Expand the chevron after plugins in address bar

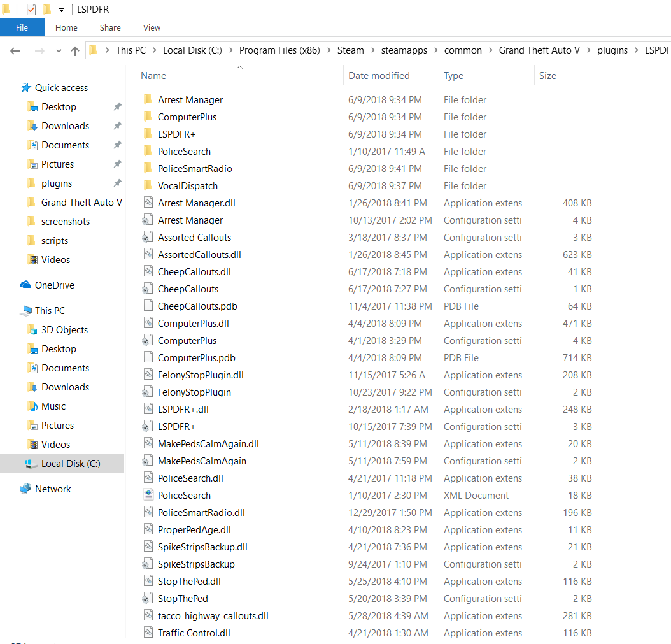(x=637, y=50)
